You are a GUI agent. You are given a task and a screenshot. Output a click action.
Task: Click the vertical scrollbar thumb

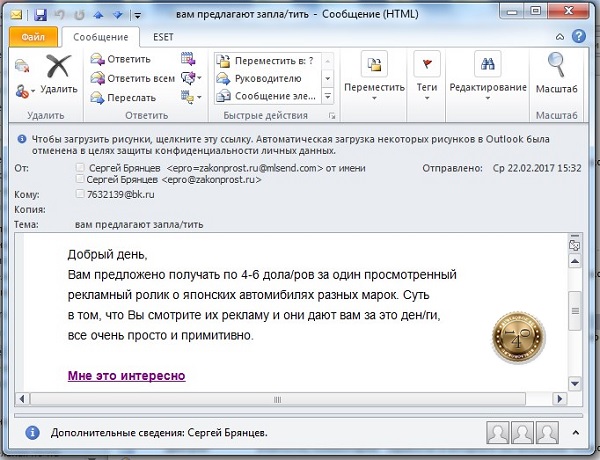click(575, 311)
